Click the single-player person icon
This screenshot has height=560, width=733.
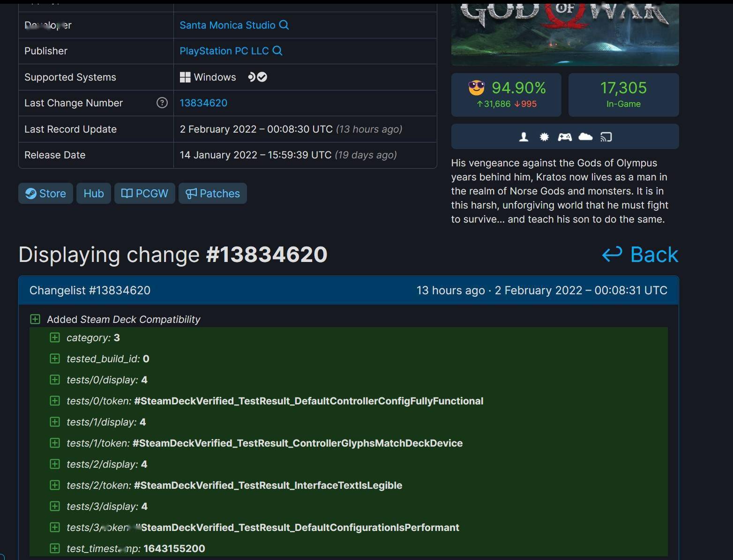524,137
